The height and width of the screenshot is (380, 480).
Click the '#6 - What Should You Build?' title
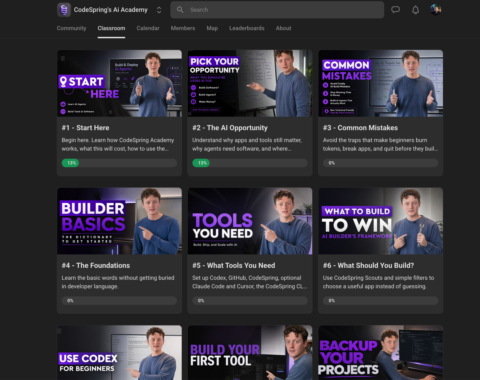[x=368, y=265]
